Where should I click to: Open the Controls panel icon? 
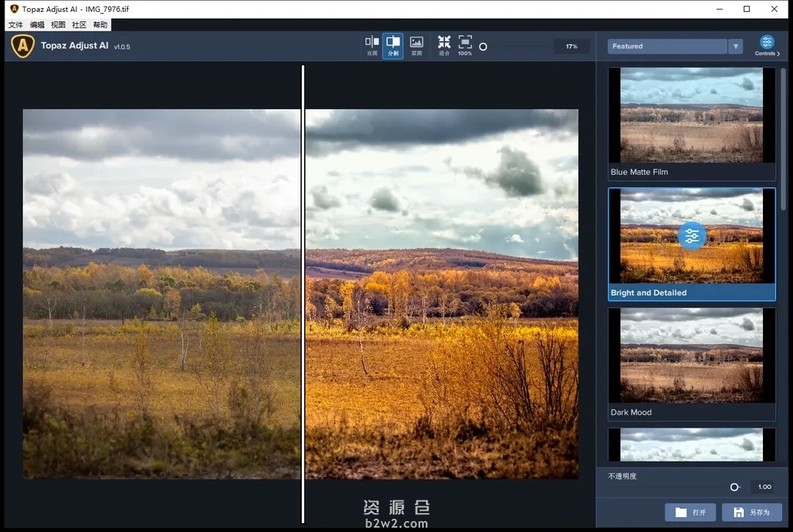coord(767,45)
